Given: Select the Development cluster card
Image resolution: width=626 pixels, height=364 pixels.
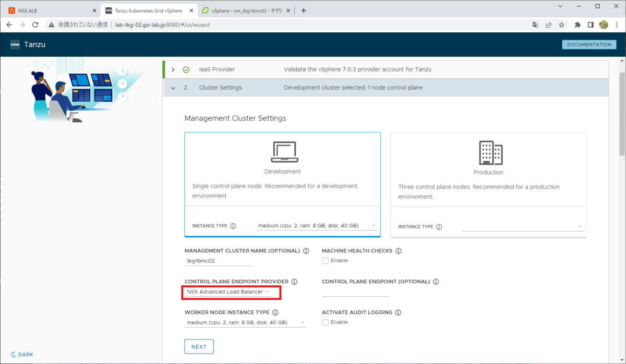Looking at the screenshot, I should click(x=282, y=184).
